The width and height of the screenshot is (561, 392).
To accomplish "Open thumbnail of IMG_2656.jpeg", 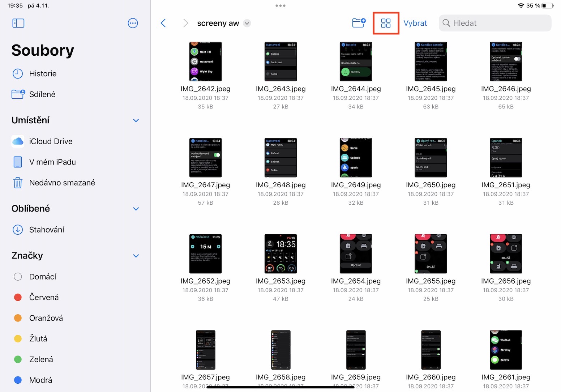I will 506,254.
